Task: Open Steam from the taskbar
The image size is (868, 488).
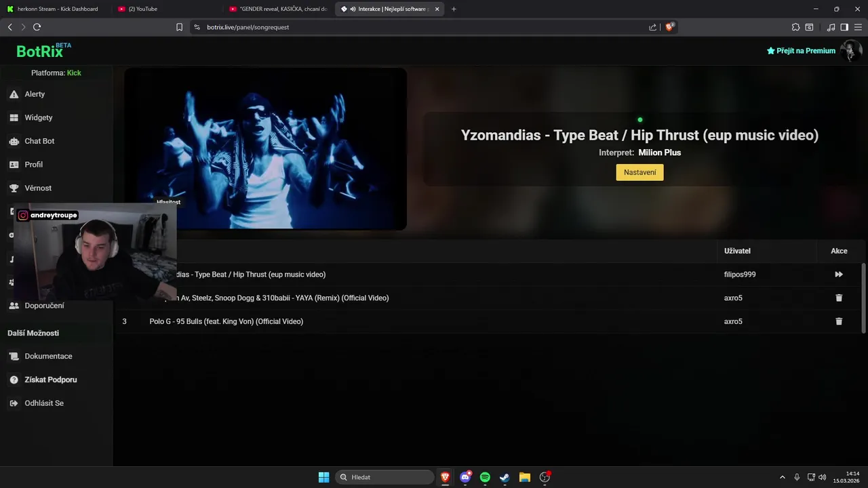Action: tap(505, 477)
